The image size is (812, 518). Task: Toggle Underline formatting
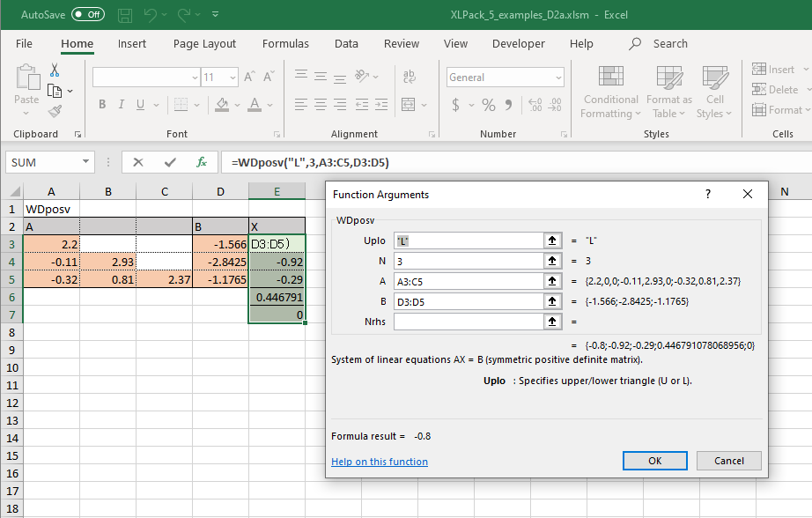pyautogui.click(x=140, y=105)
